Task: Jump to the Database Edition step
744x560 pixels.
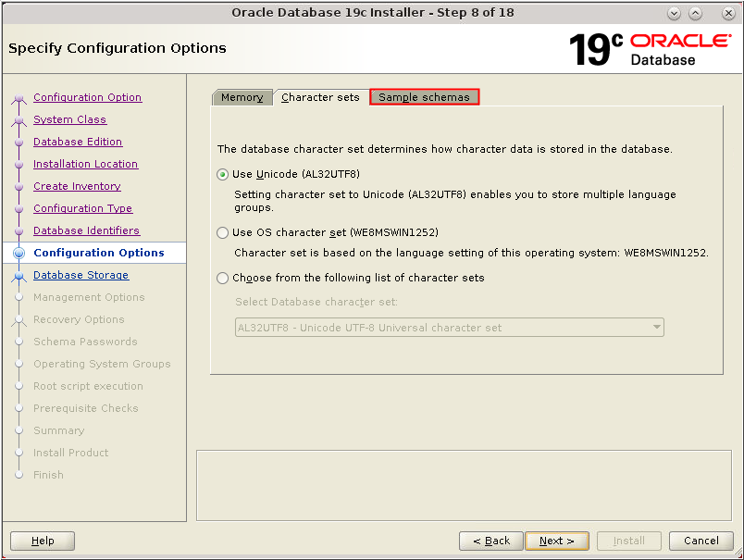Action: tap(78, 142)
